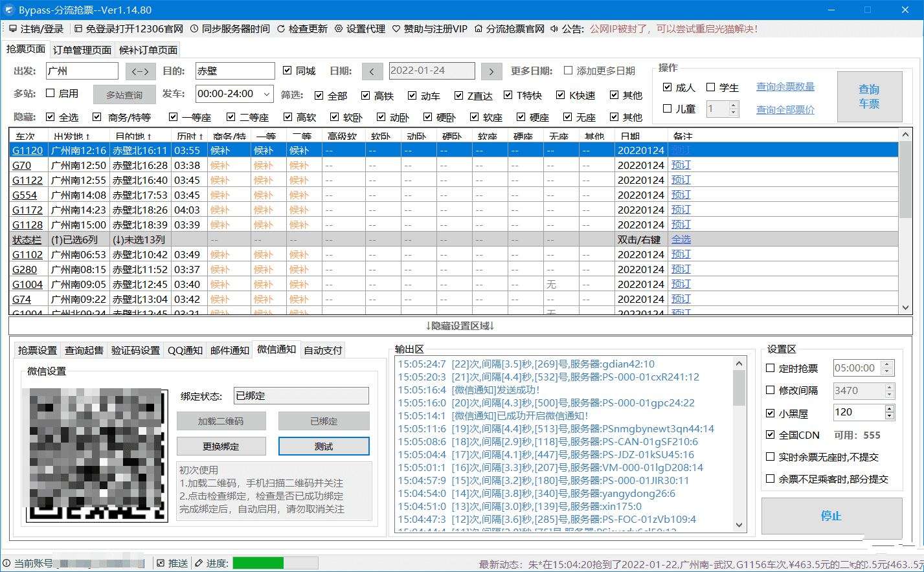Click the green progress bar
This screenshot has height=572, width=924.
pos(258,562)
